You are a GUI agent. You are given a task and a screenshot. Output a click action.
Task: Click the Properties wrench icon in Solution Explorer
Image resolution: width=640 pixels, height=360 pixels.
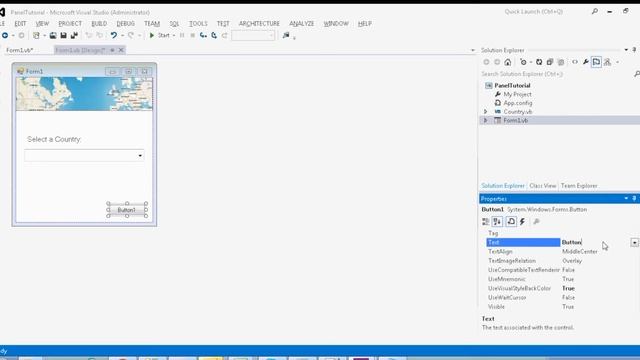586,62
